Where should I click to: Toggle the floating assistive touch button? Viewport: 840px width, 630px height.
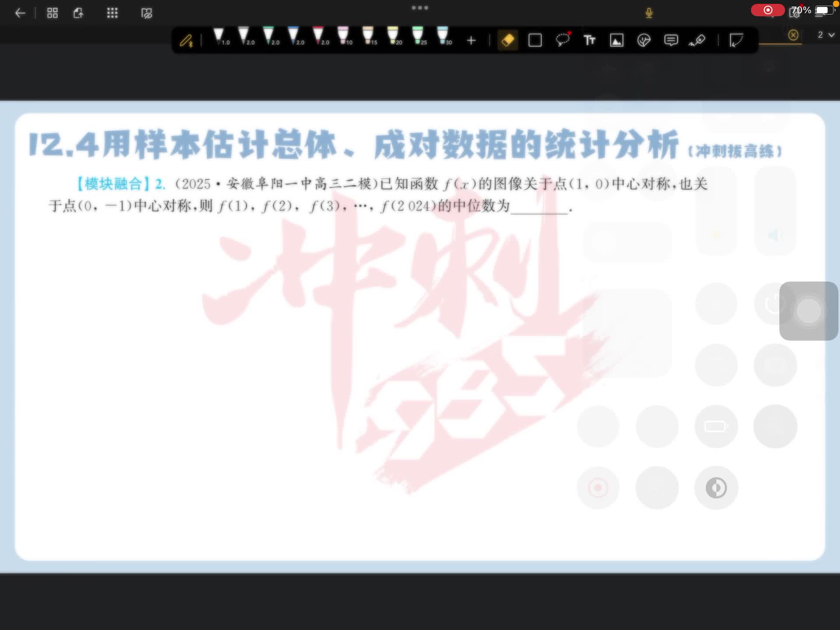pyautogui.click(x=808, y=311)
